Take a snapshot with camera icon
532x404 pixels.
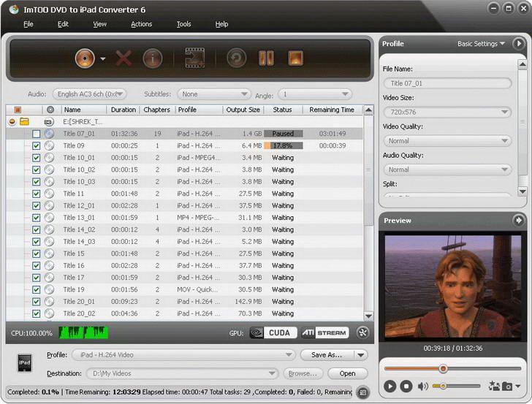507,386
